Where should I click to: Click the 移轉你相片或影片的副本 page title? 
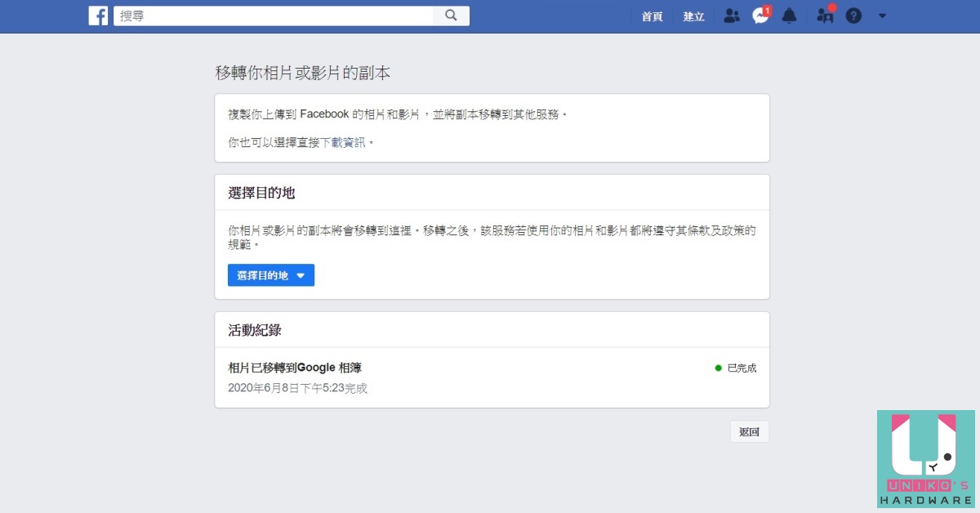click(x=303, y=73)
